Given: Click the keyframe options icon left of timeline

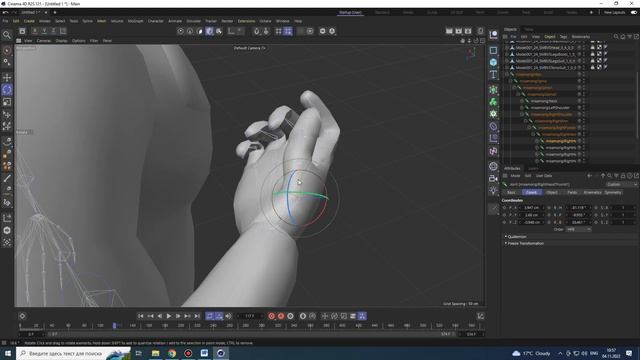Looking at the screenshot, I should 22,316.
